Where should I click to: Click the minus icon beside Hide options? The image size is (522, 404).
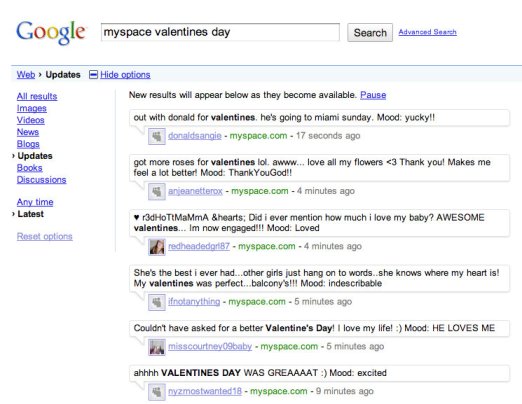(93, 75)
